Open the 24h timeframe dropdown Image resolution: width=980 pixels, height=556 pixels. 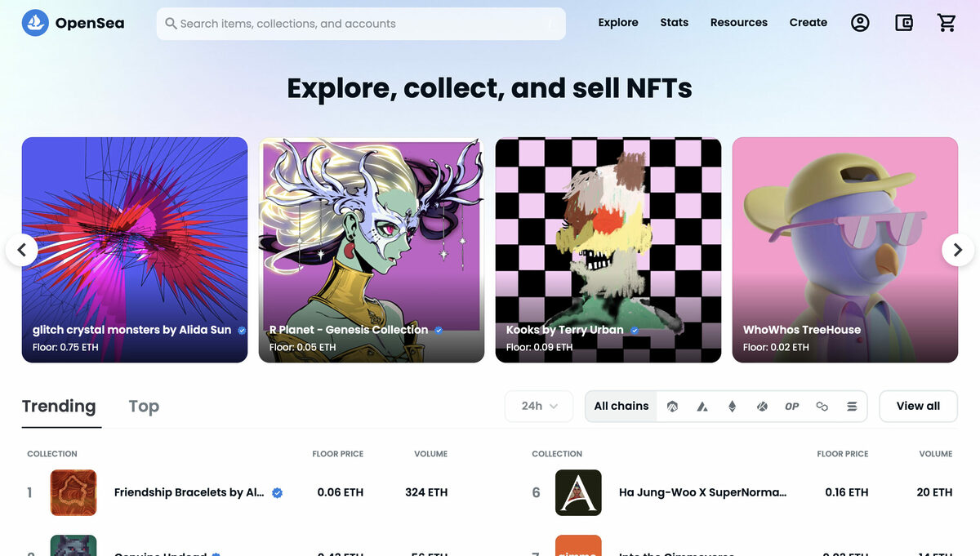(x=538, y=406)
